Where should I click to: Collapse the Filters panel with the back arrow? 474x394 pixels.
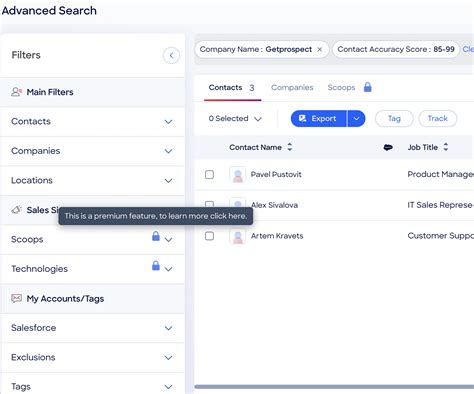click(x=171, y=55)
